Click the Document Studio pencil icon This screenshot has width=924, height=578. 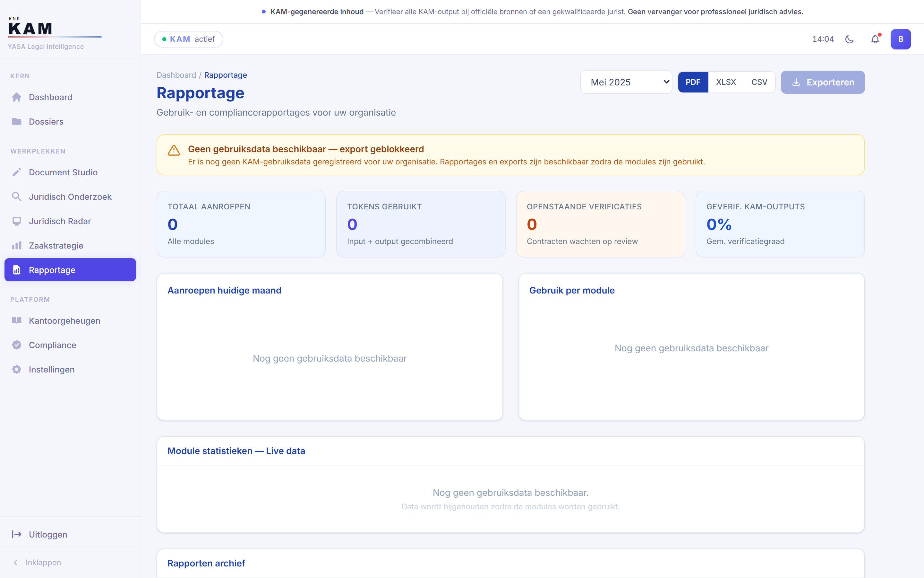pos(16,172)
